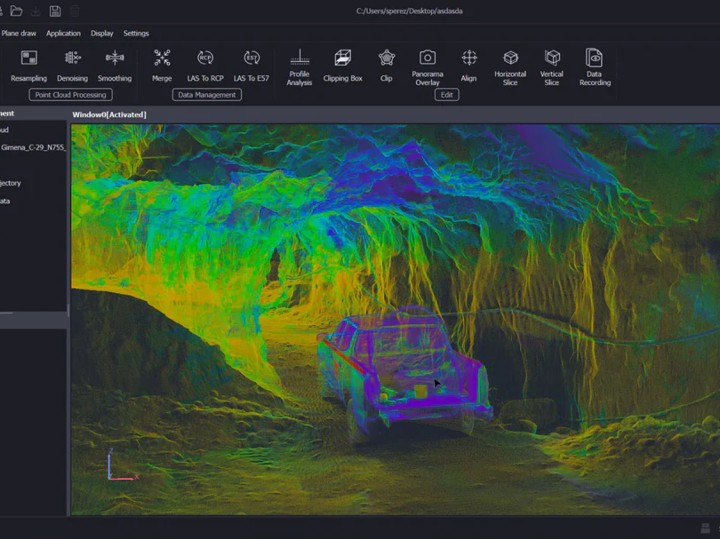
Task: Click the status bar icon at bottom right
Action: [706, 528]
